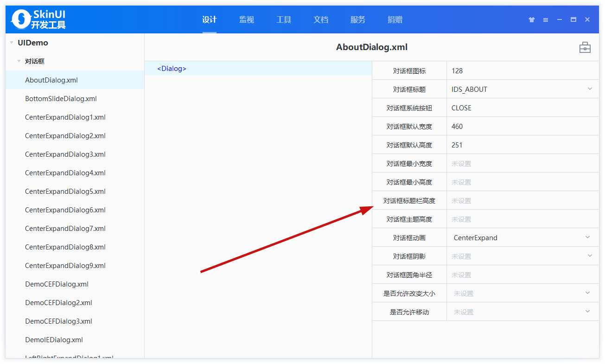The height and width of the screenshot is (364, 605).
Task: Open DemoCEFDialog3.xml
Action: tap(75, 321)
